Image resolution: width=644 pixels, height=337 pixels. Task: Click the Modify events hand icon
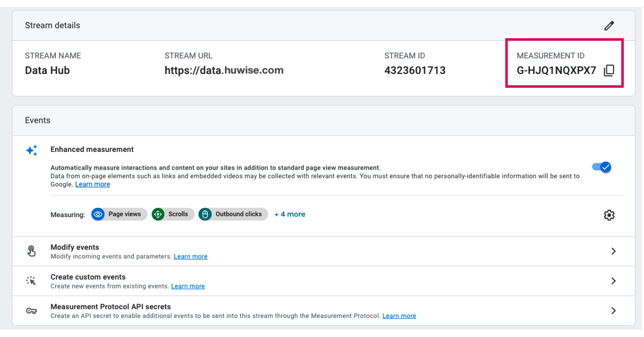click(x=32, y=251)
